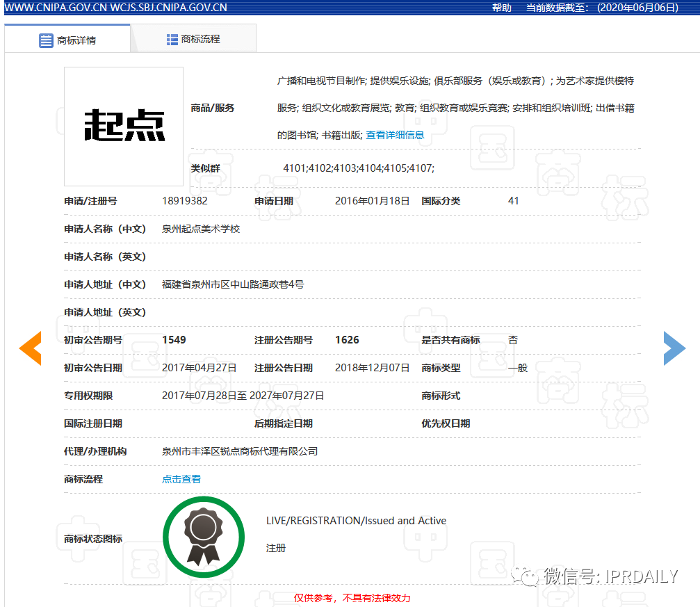The height and width of the screenshot is (607, 700).
Task: Click 点击查看 trademark flow link
Action: 181,479
